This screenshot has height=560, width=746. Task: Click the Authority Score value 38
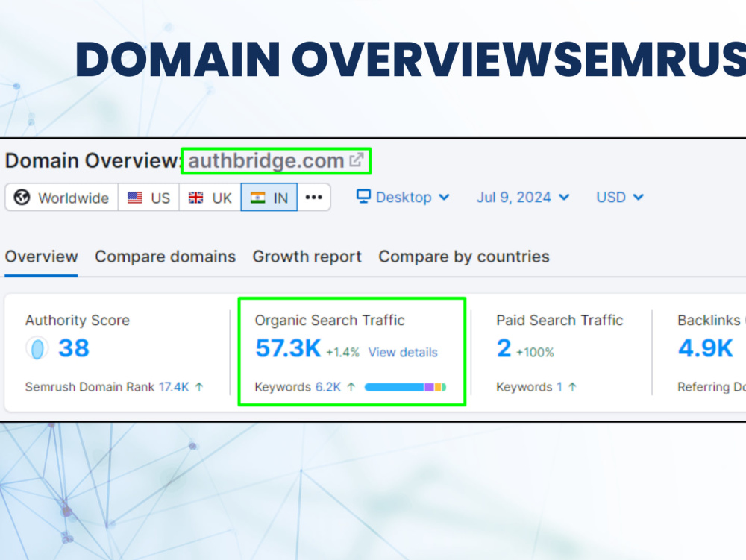[x=73, y=348]
